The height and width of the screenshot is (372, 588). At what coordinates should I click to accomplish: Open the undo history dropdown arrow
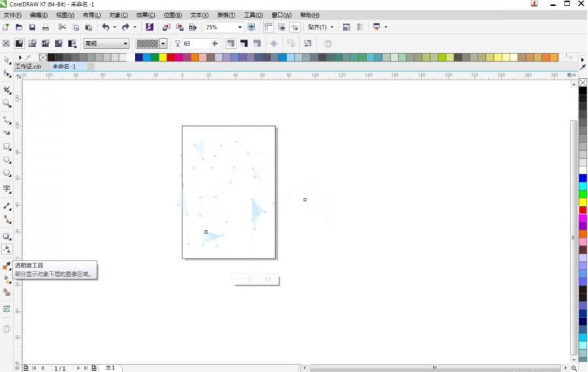pos(115,27)
